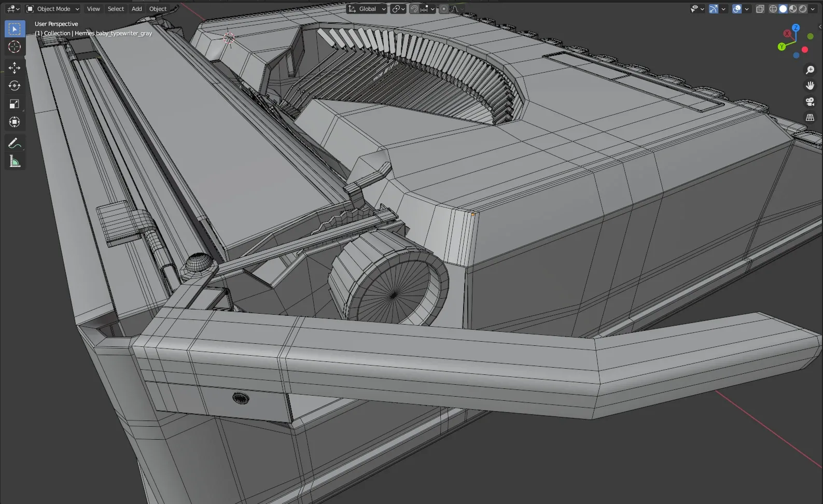
Task: Switch to Rendered viewport shading
Action: tap(803, 9)
